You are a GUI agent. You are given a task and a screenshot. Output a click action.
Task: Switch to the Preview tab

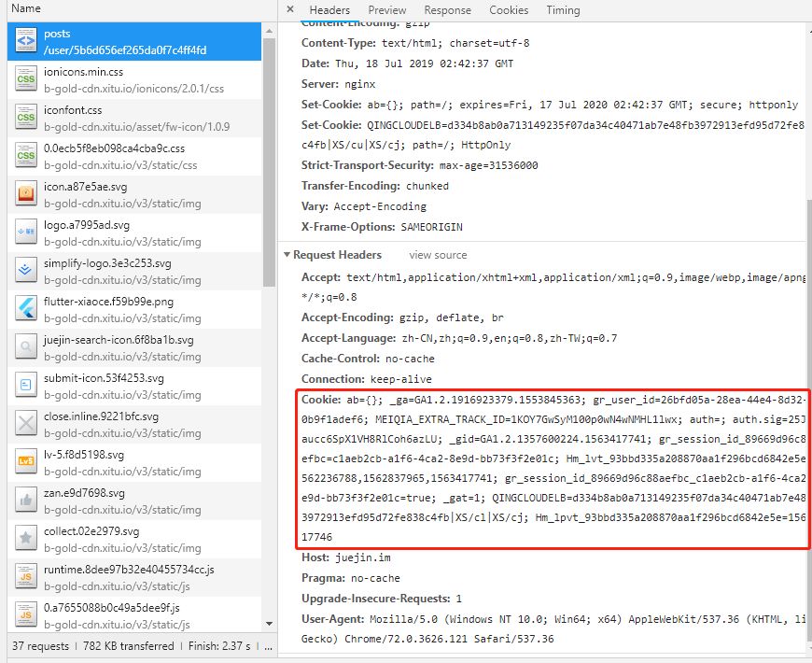tap(386, 10)
